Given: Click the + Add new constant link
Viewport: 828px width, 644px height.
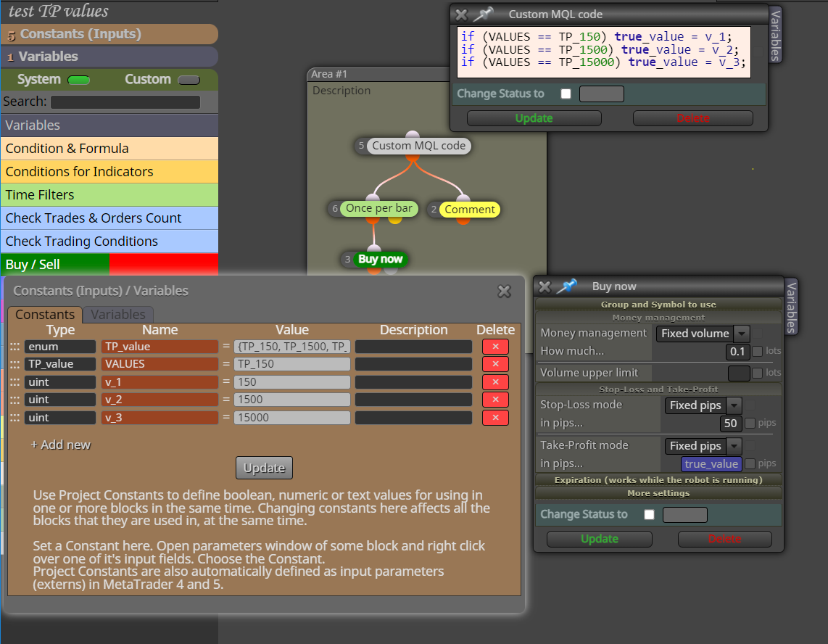Looking at the screenshot, I should pos(60,445).
